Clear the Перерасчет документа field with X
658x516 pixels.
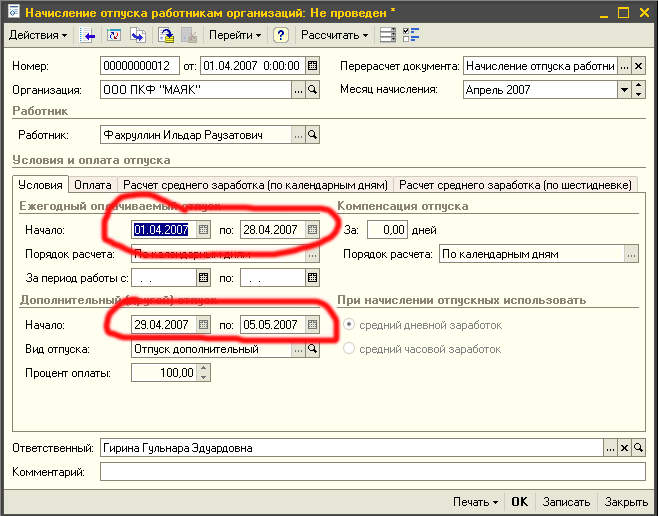pyautogui.click(x=638, y=66)
